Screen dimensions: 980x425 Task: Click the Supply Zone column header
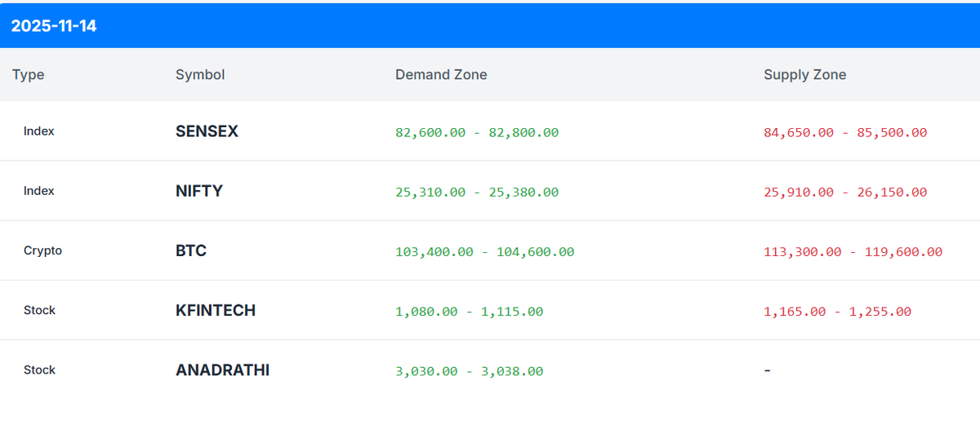coord(804,75)
